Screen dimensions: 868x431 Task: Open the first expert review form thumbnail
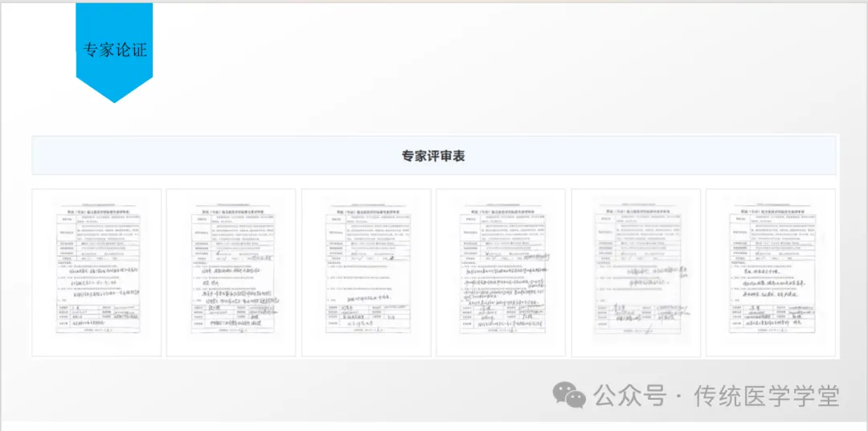coord(96,273)
